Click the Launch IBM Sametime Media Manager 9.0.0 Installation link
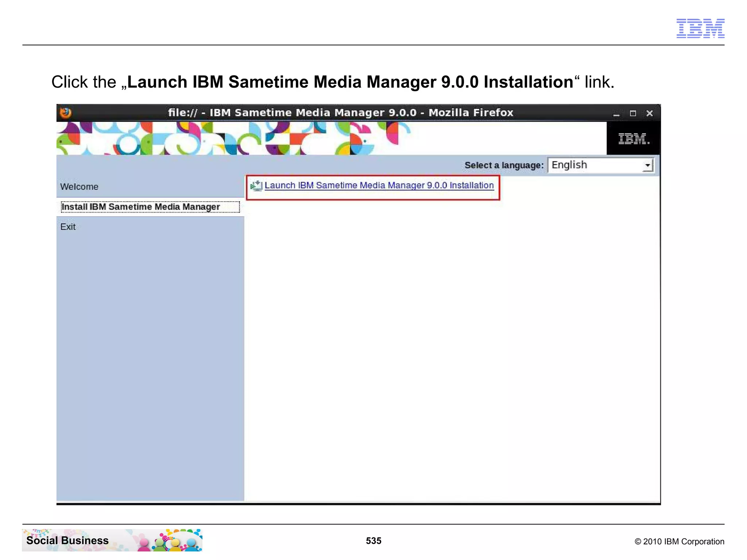The height and width of the screenshot is (560, 747). pyautogui.click(x=379, y=186)
